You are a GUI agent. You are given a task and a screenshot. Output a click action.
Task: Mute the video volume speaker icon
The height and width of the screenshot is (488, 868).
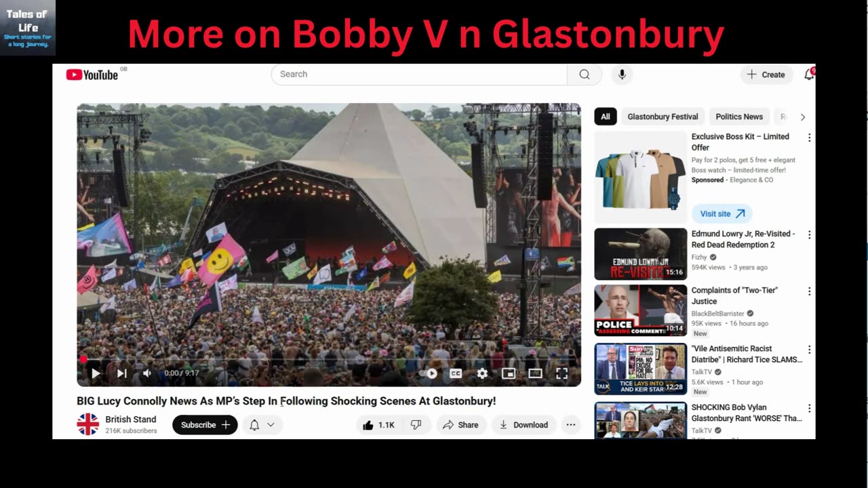(x=146, y=373)
